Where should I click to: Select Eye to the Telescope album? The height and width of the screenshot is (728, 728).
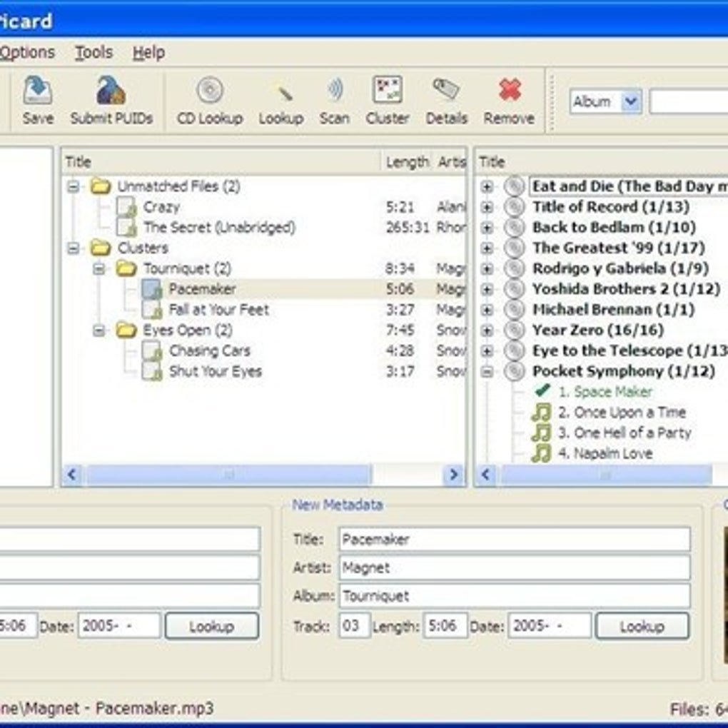630,351
